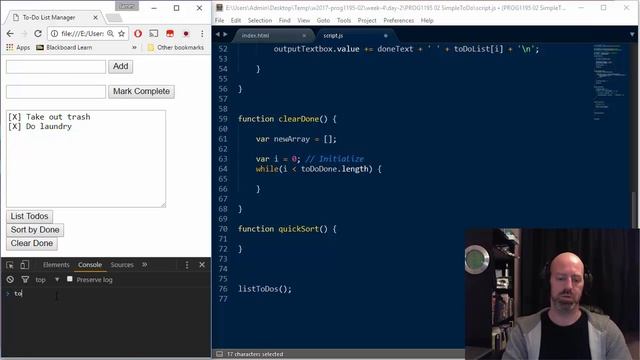The image size is (640, 360).
Task: Open Sublime Find menu
Action: pyautogui.click(x=284, y=20)
